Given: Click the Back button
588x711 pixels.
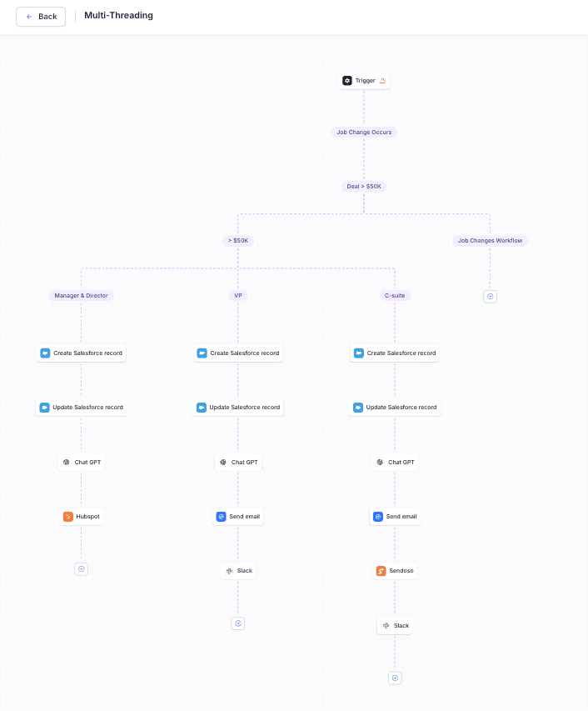Looking at the screenshot, I should coord(41,17).
